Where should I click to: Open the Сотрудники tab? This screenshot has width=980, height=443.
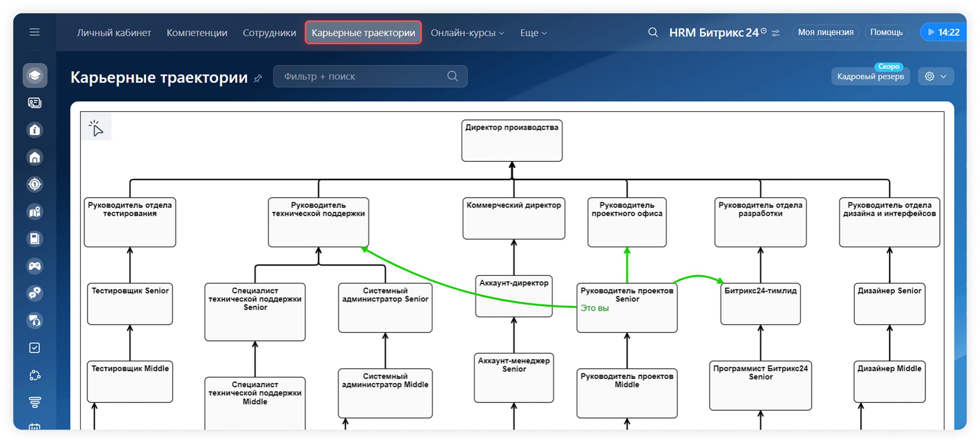[x=269, y=33]
